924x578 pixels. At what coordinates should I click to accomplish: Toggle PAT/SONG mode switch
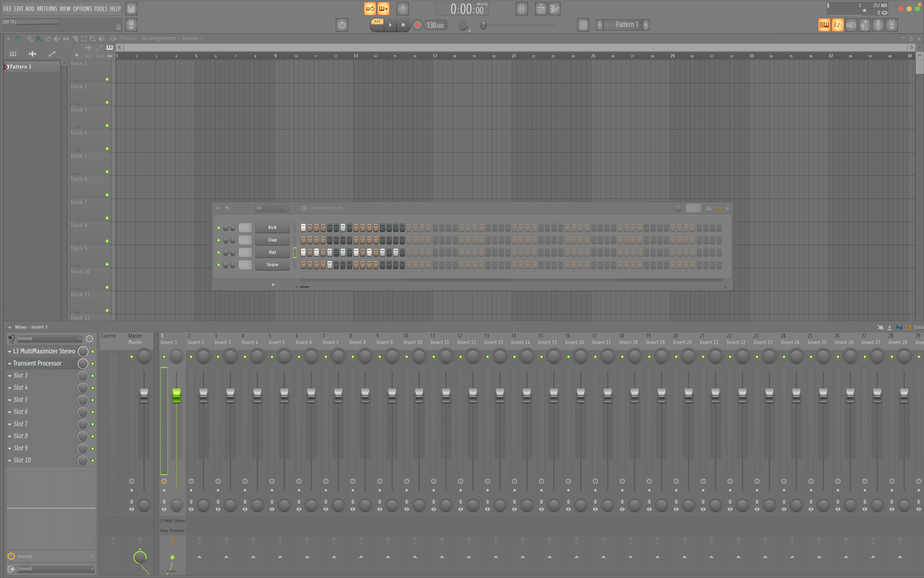[377, 25]
